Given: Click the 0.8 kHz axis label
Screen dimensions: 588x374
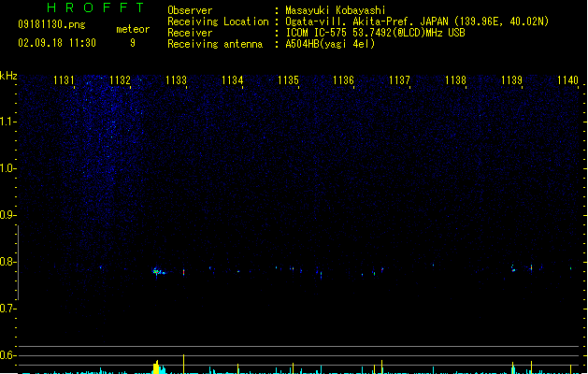Looking at the screenshot, I should [x=7, y=262].
